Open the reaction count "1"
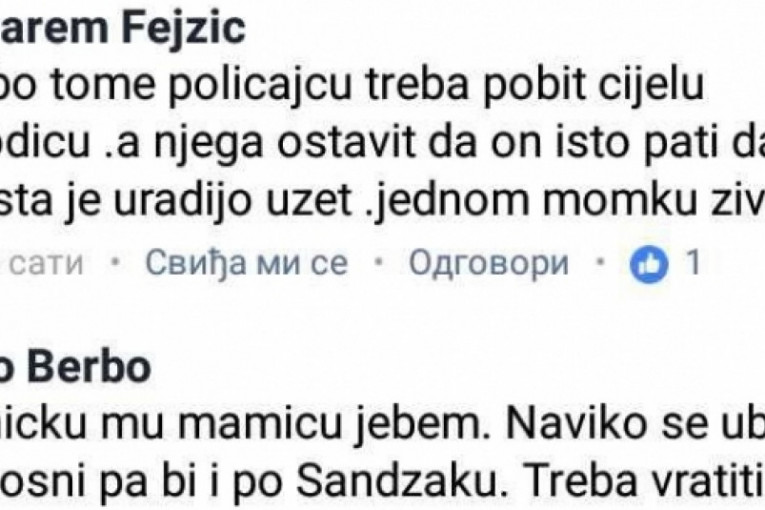Image resolution: width=765 pixels, height=510 pixels. pos(691,264)
